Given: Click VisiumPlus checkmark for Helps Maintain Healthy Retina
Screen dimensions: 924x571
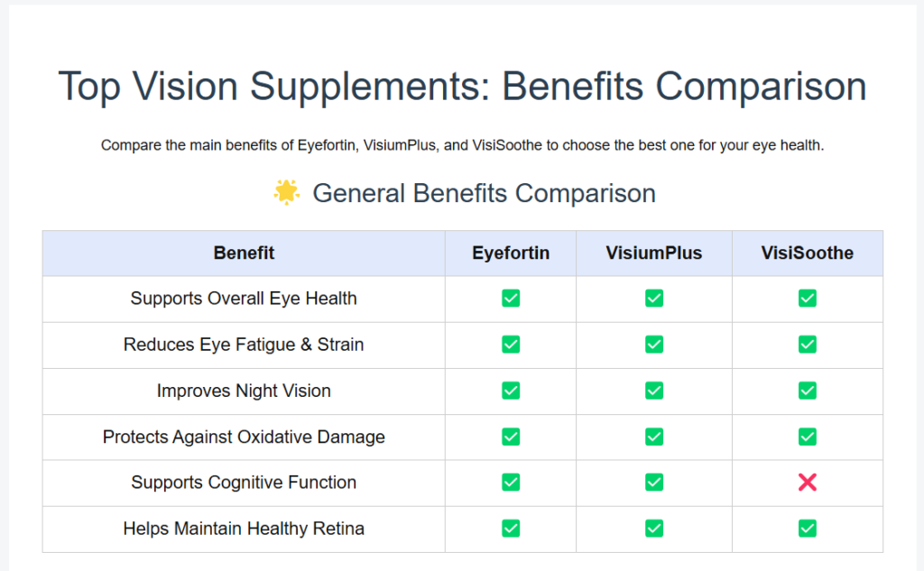Looking at the screenshot, I should [x=654, y=529].
